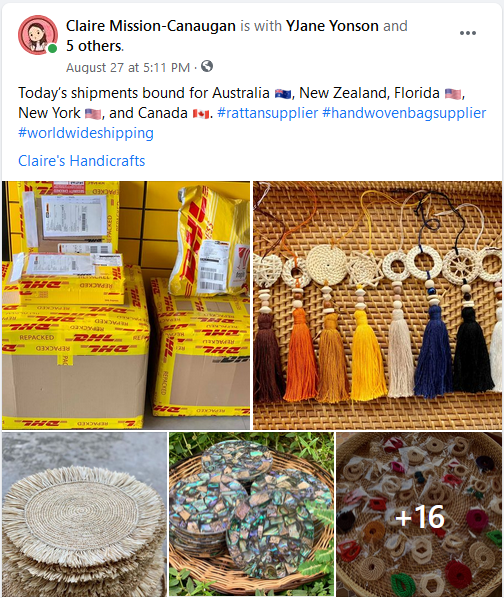The width and height of the screenshot is (504, 598).
Task: Click the green online status dot
Action: pyautogui.click(x=53, y=48)
